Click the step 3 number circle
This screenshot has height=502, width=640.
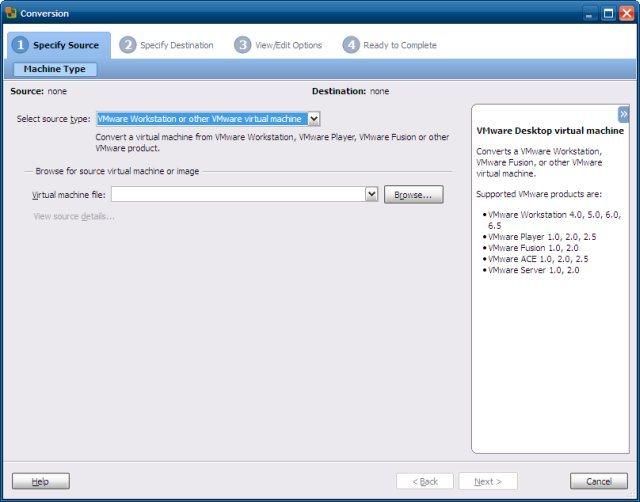242,45
